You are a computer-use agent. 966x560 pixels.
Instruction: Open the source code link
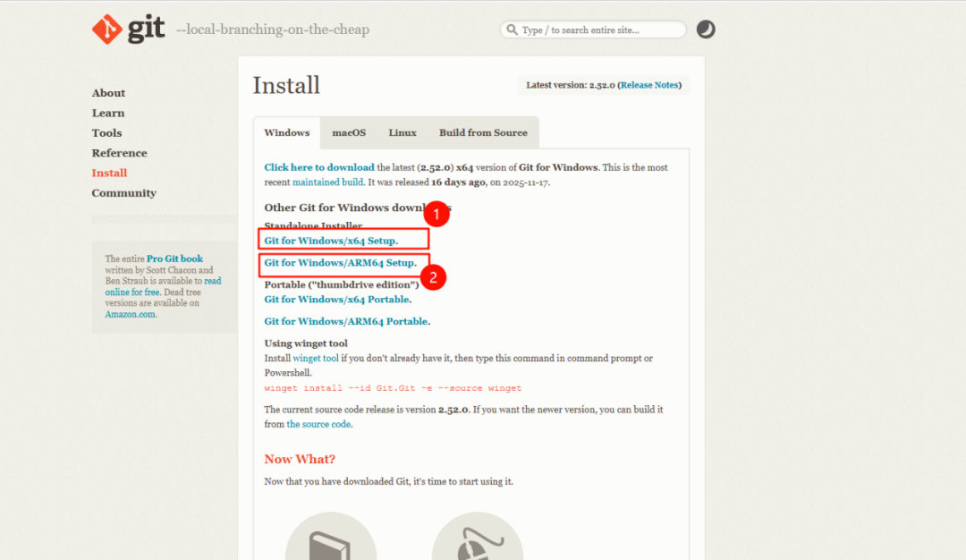[318, 424]
